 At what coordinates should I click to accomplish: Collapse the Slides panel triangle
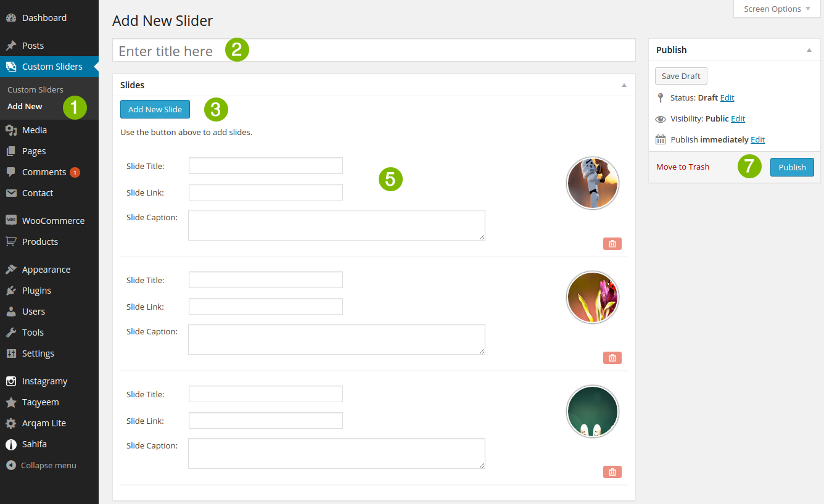pos(624,85)
